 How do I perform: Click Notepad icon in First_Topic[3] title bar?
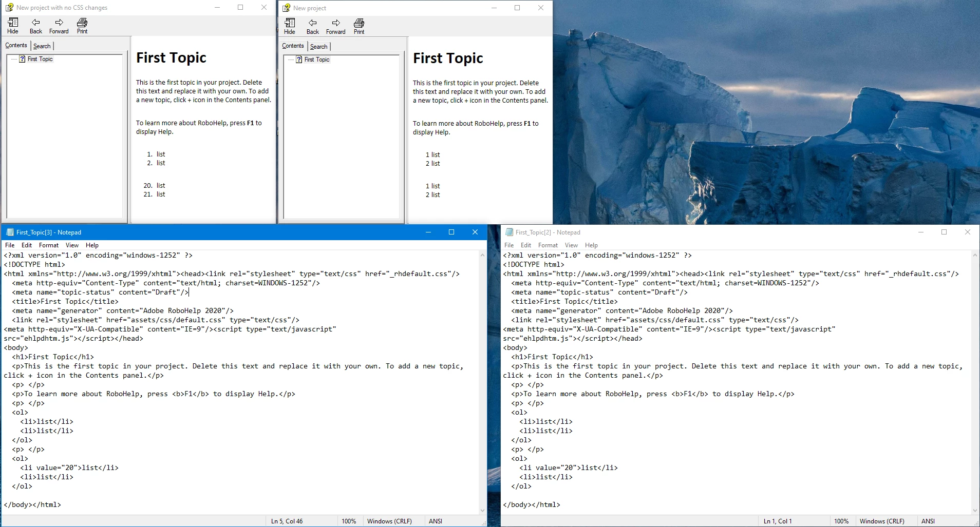point(10,232)
